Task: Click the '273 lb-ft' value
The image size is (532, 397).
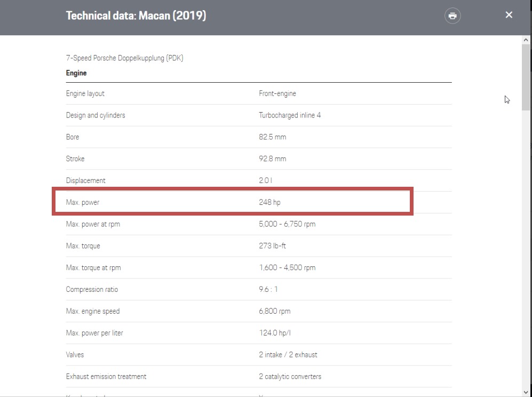Action: [x=273, y=245]
